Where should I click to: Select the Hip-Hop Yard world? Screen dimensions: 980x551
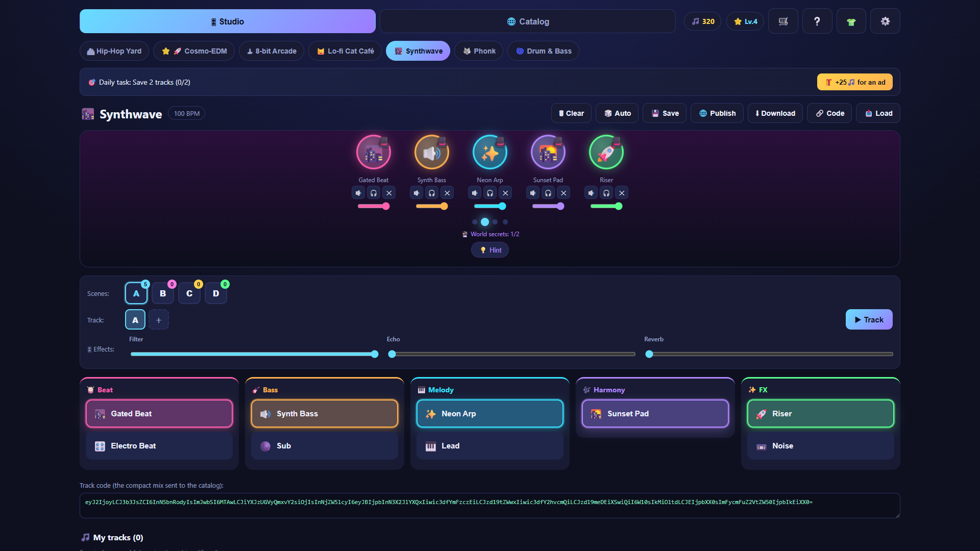point(114,51)
